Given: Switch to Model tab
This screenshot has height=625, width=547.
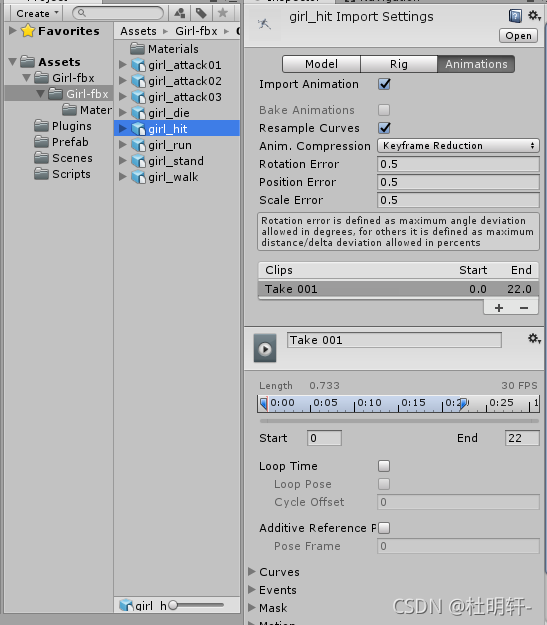Looking at the screenshot, I should pos(321,64).
